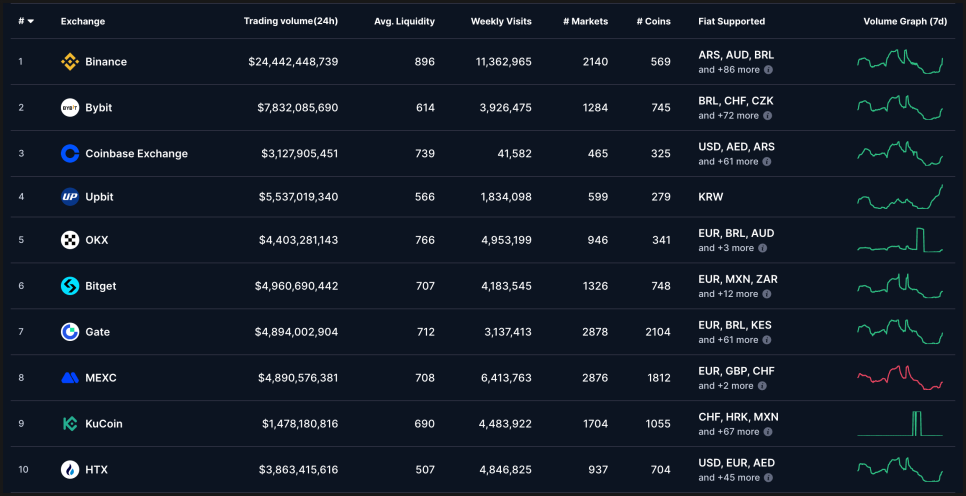
Task: Click the OKX exchange logo
Action: tap(70, 240)
